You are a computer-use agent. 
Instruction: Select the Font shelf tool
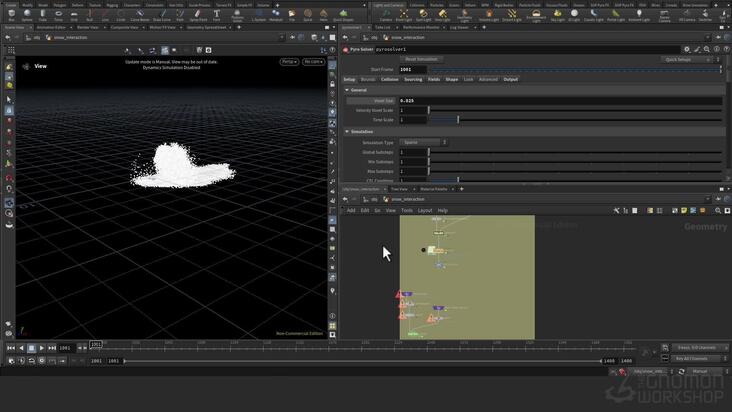point(217,15)
